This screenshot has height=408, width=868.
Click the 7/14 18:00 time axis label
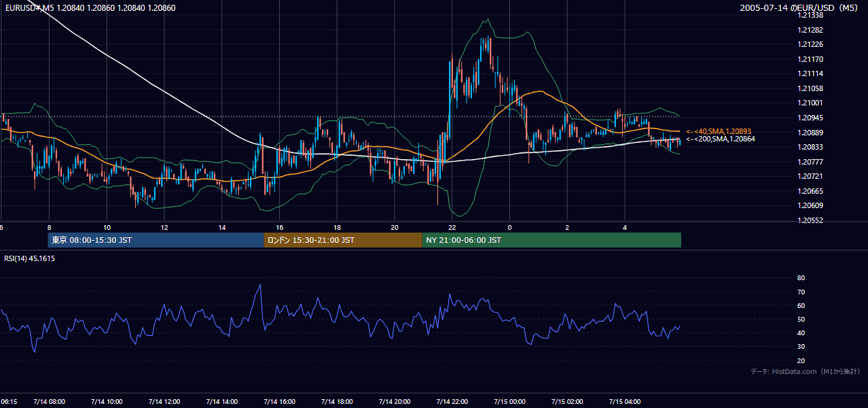(337, 402)
